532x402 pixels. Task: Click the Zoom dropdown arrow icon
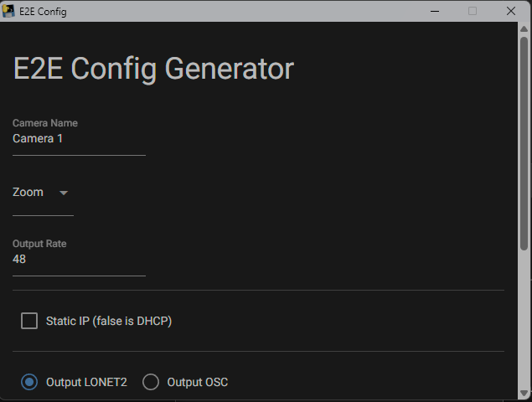[64, 193]
